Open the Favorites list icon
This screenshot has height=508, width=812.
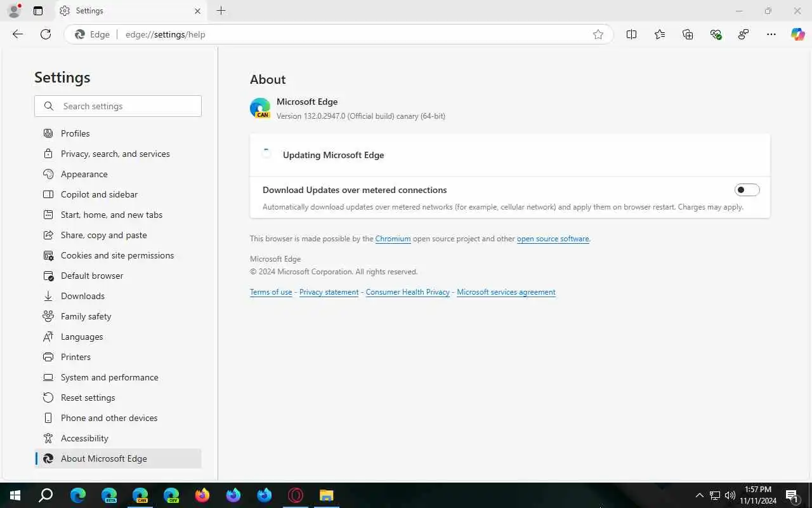pos(660,34)
